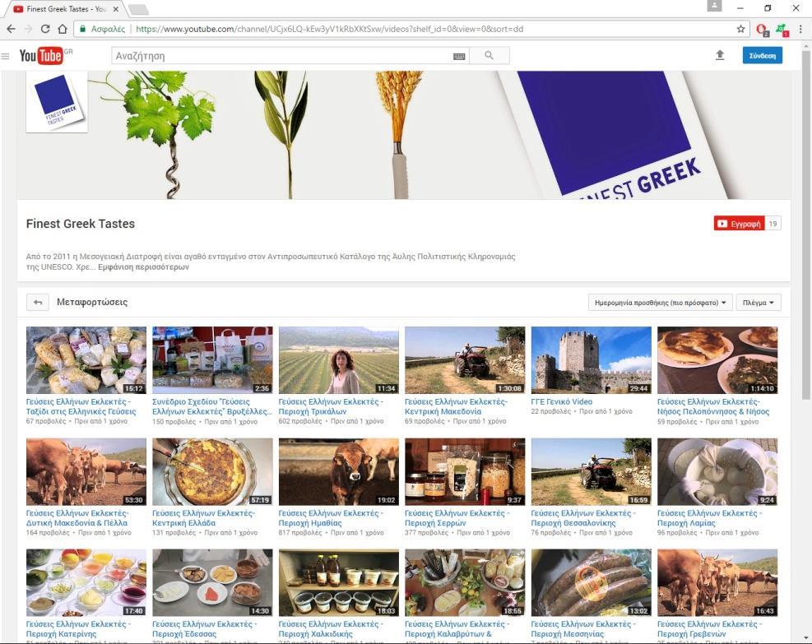
Task: Open the YouTube hamburger guide menu
Action: point(5,56)
